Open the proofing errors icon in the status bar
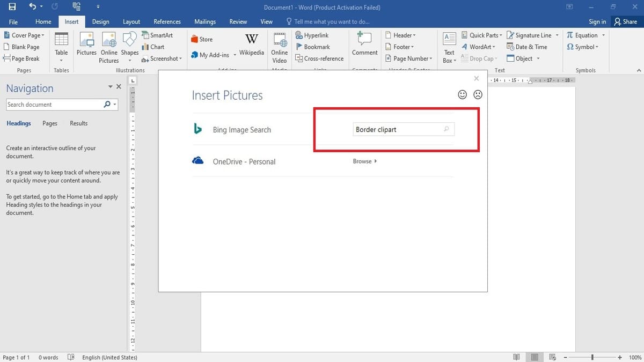This screenshot has height=362, width=644. (71, 357)
